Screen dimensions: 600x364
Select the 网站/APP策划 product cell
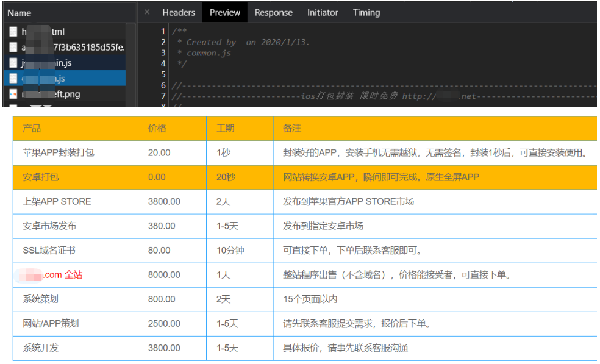76,324
